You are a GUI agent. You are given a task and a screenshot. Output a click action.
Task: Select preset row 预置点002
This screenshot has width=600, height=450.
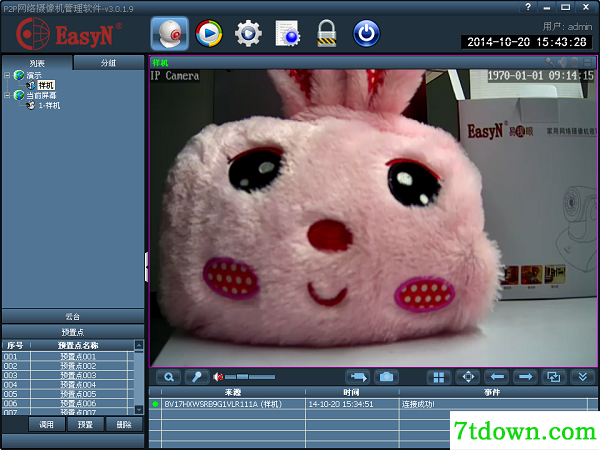[68, 366]
